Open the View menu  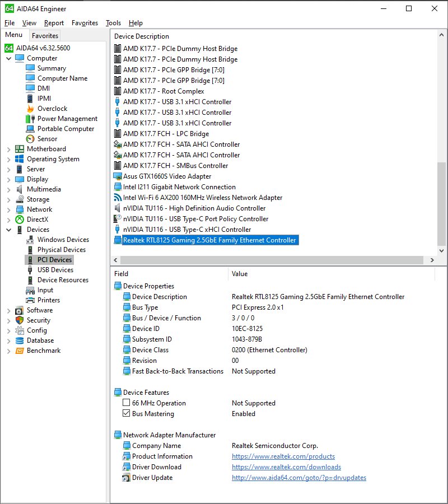[x=29, y=23]
